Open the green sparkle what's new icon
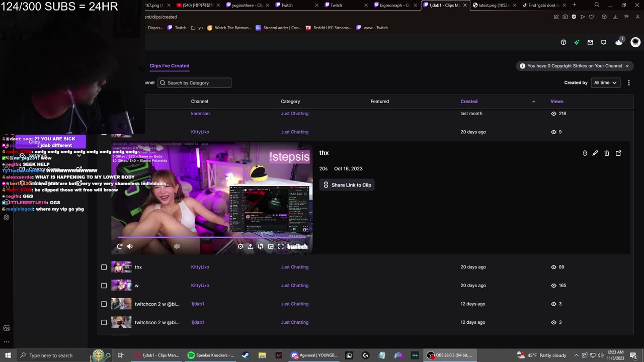The image size is (644, 362). 577,42
